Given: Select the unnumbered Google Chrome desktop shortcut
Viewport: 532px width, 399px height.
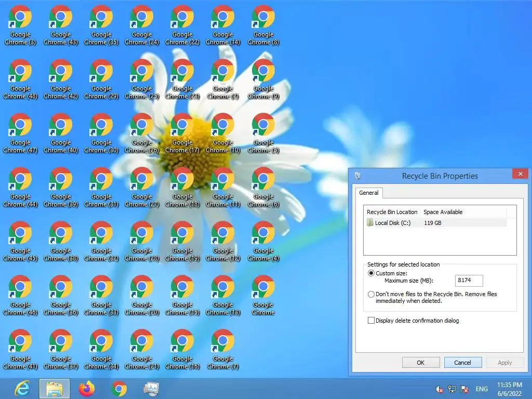Looking at the screenshot, I should (x=263, y=295).
